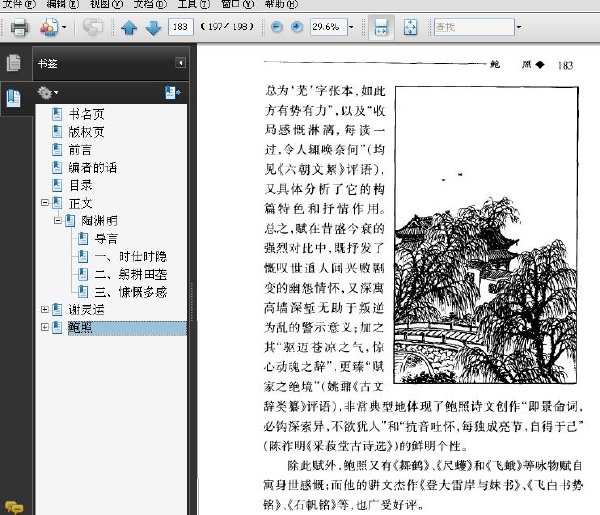
Task: Click the bookmark icon beside 导言
Action: pyautogui.click(x=83, y=239)
